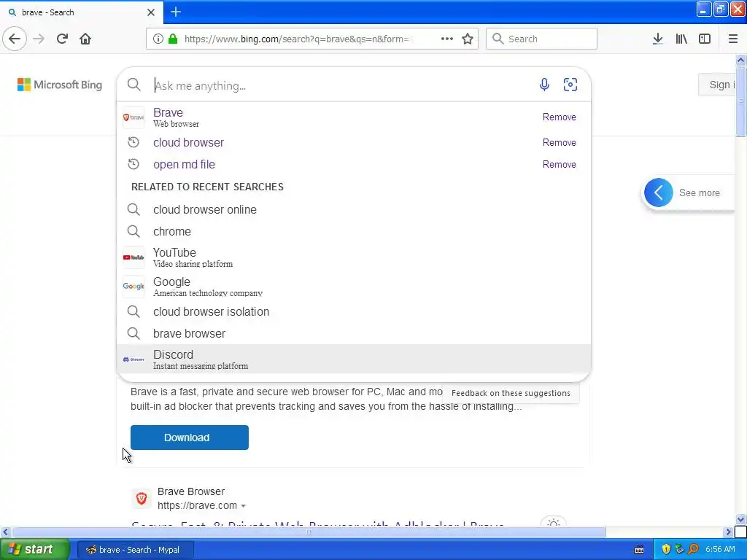Click the Microsoft Bing logo
Viewport: 747px width, 560px height.
click(x=60, y=85)
